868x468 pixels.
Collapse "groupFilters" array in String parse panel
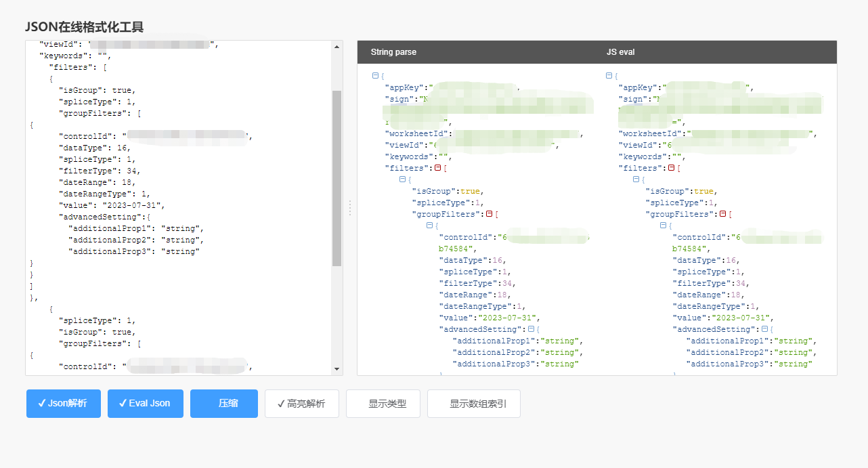(x=489, y=214)
